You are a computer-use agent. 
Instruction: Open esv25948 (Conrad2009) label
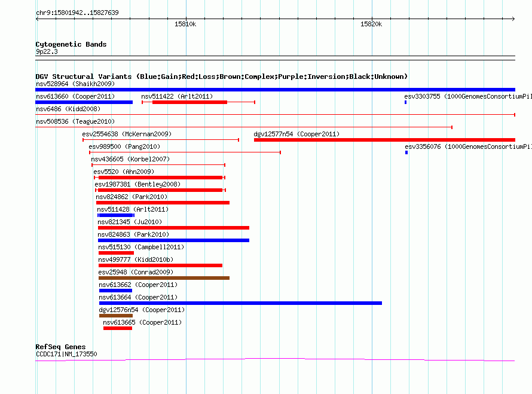click(x=136, y=272)
